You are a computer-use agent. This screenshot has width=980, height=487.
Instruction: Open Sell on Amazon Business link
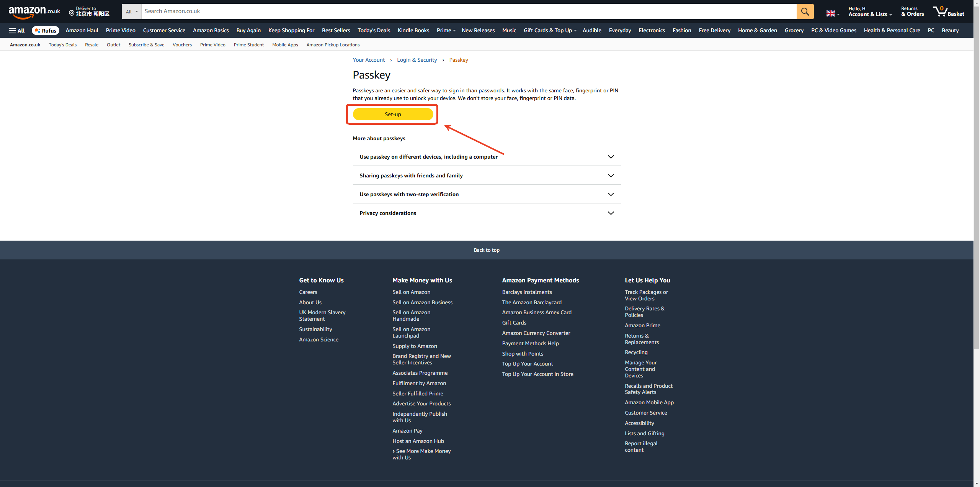pyautogui.click(x=422, y=302)
